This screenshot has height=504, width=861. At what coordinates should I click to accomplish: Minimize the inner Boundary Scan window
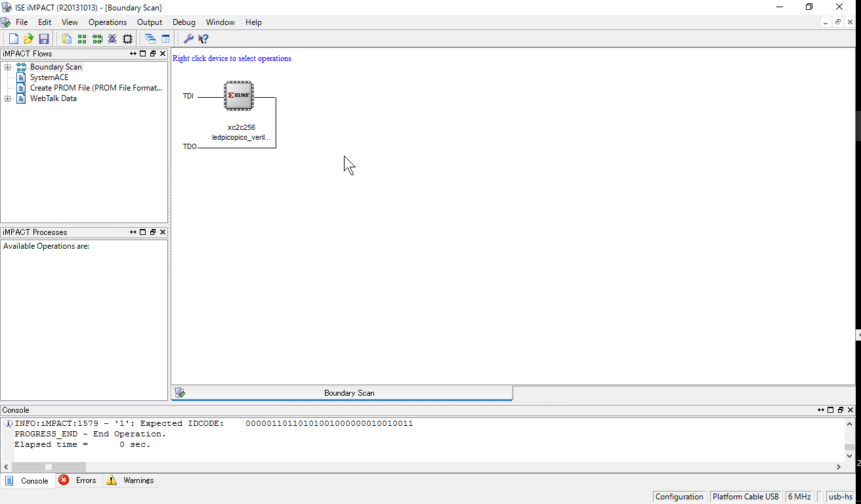pos(826,22)
